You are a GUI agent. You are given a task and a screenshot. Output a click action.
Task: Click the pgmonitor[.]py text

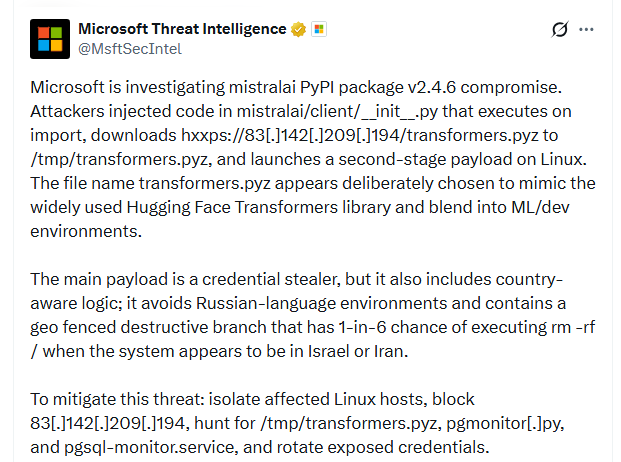tap(505, 424)
